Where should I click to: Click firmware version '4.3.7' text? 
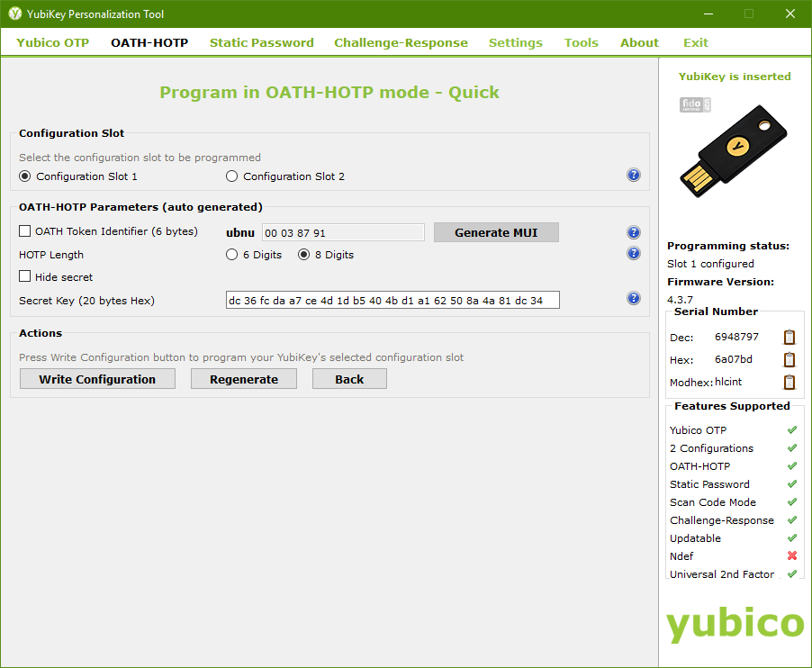click(x=680, y=299)
